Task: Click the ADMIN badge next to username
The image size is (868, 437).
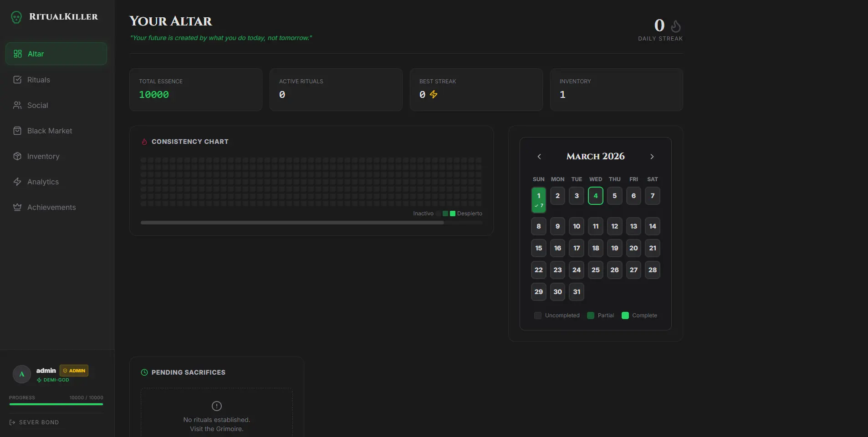Action: [74, 371]
